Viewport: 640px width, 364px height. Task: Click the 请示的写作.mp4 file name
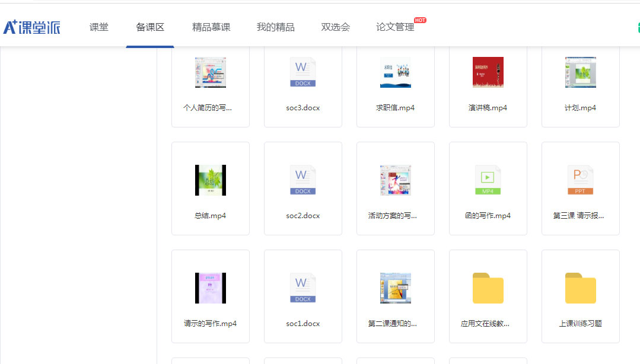coord(210,324)
